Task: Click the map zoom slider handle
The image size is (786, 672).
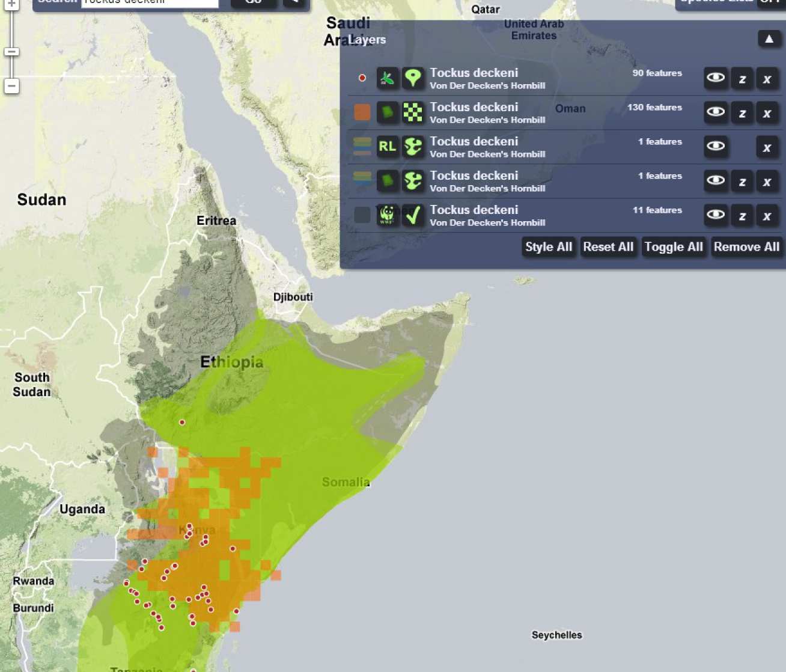Action: click(x=11, y=52)
